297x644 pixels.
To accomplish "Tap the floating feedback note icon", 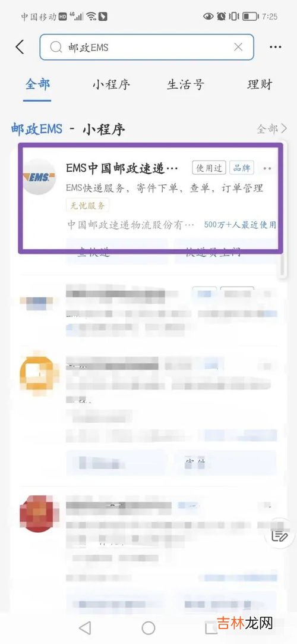I will (280, 536).
